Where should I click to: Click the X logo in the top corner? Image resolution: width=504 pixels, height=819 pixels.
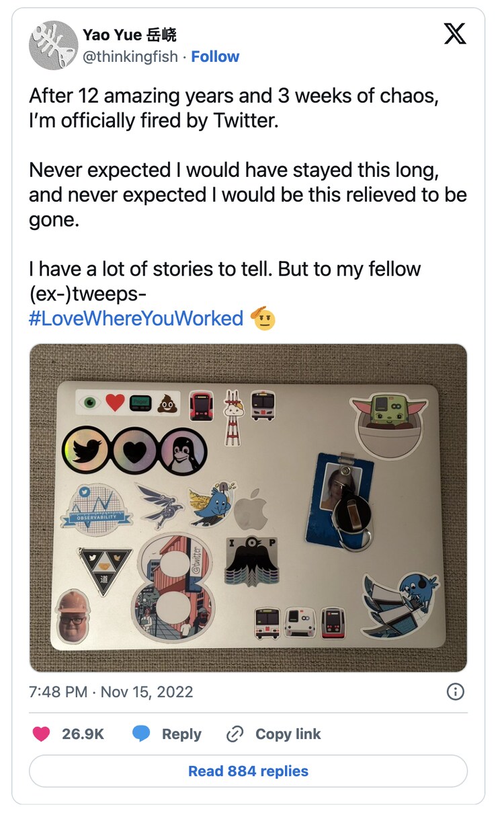[x=455, y=34]
